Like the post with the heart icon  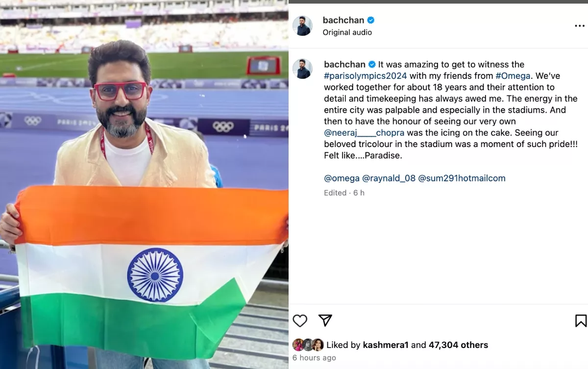[x=300, y=321]
